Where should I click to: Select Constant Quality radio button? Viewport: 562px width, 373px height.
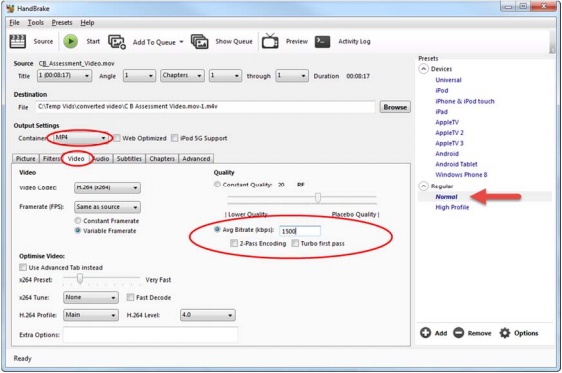tap(217, 184)
